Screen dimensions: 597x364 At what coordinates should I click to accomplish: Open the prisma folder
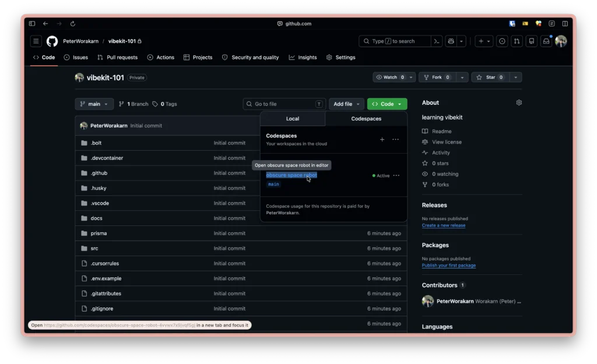[99, 233]
